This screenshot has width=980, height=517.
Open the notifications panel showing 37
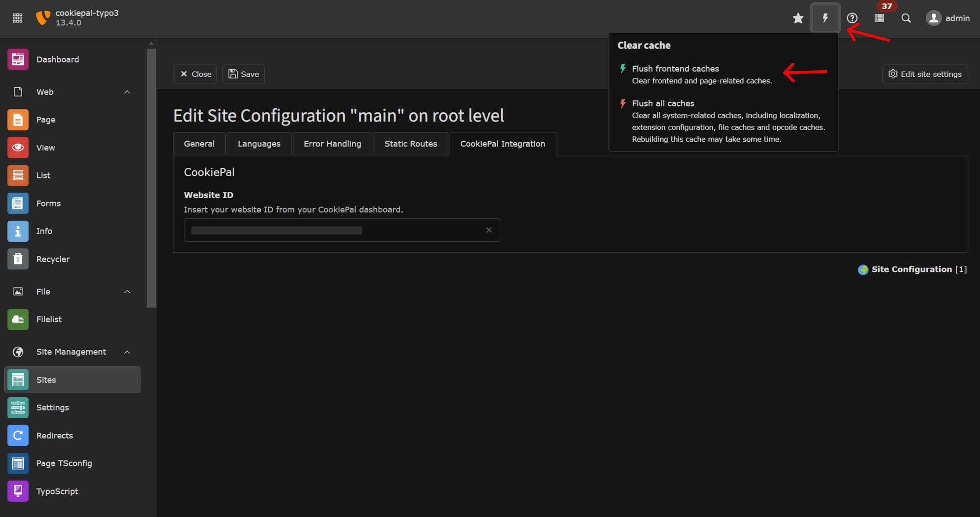click(x=879, y=18)
